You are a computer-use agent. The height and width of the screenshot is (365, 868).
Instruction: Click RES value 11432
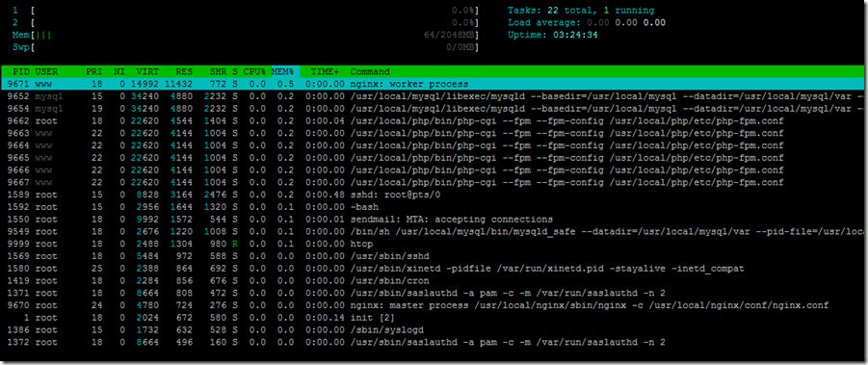pyautogui.click(x=179, y=84)
